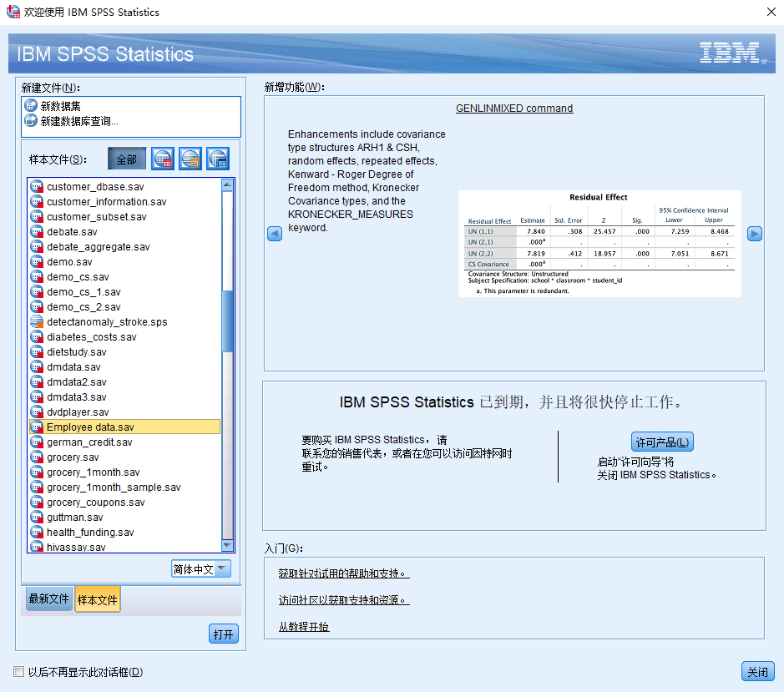This screenshot has width=784, height=692.
Task: Click icon beside 新建数据库查询
Action: pos(31,120)
